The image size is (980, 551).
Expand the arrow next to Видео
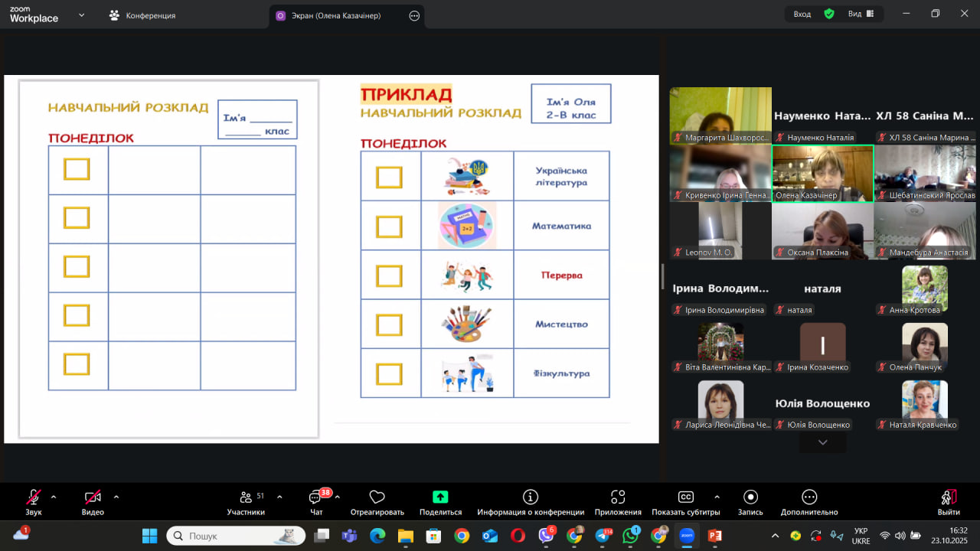pyautogui.click(x=116, y=497)
